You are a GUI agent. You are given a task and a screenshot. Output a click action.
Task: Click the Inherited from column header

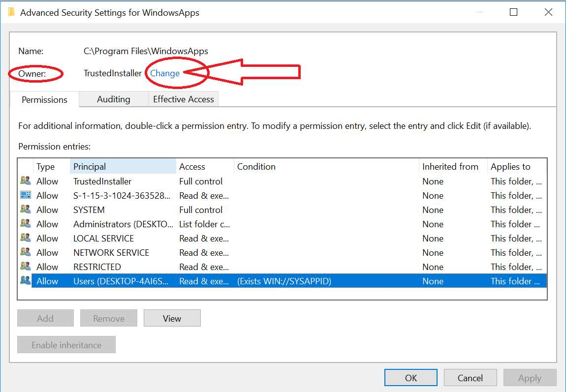click(450, 167)
